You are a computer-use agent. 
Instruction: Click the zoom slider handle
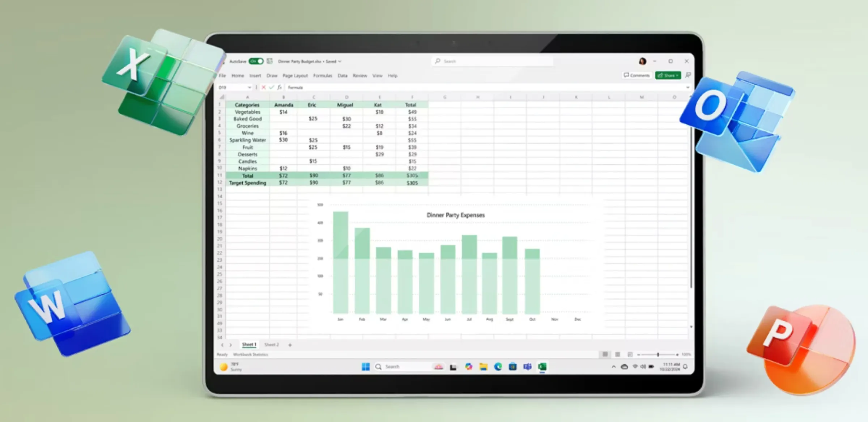pyautogui.click(x=658, y=355)
